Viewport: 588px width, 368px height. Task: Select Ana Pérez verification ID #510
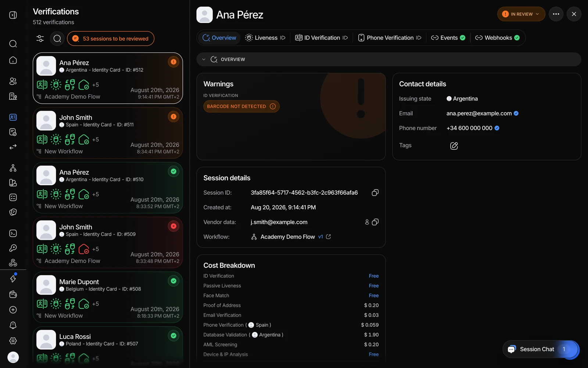coord(108,188)
